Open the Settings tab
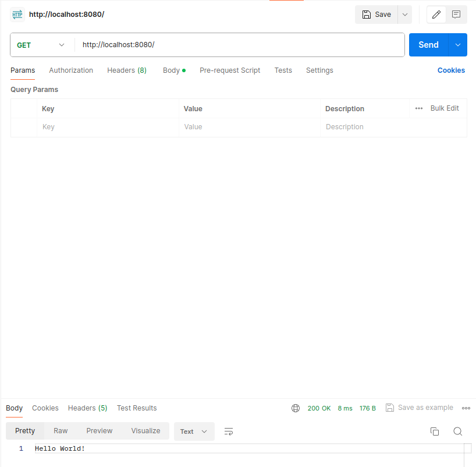The image size is (476, 467). 319,70
